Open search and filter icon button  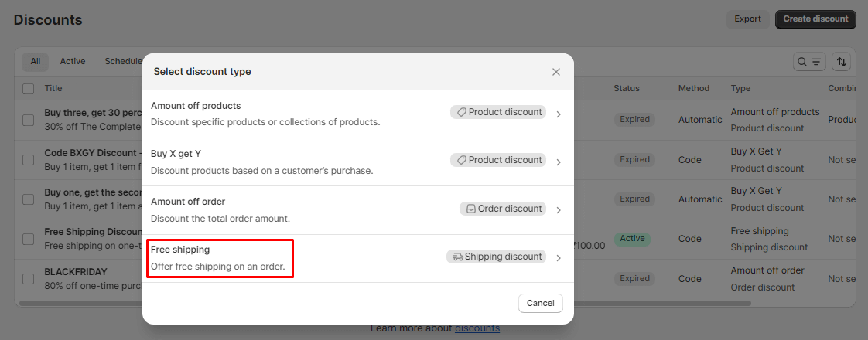[809, 62]
